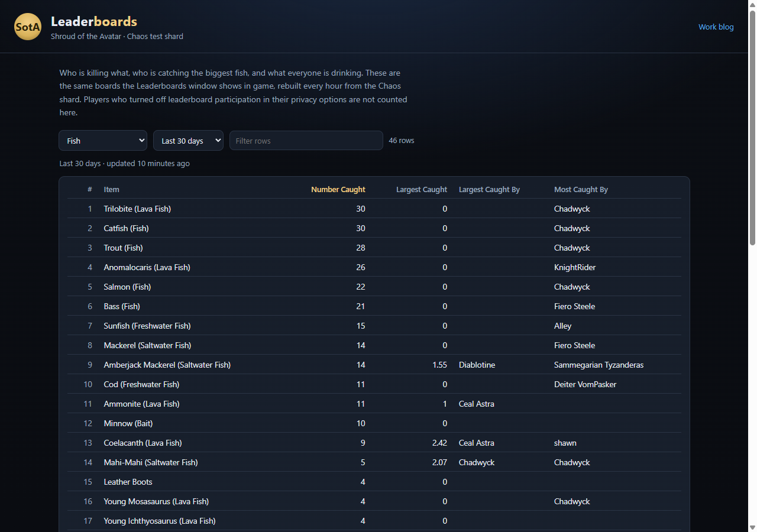Viewport: 757px width, 532px height.
Task: Sort by Largest Caught column header
Action: click(x=422, y=190)
